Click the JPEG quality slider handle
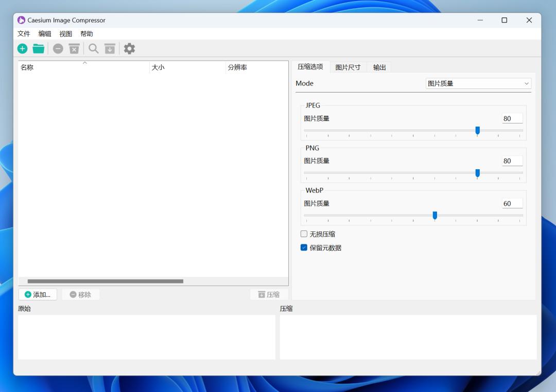The height and width of the screenshot is (392, 556). [477, 131]
